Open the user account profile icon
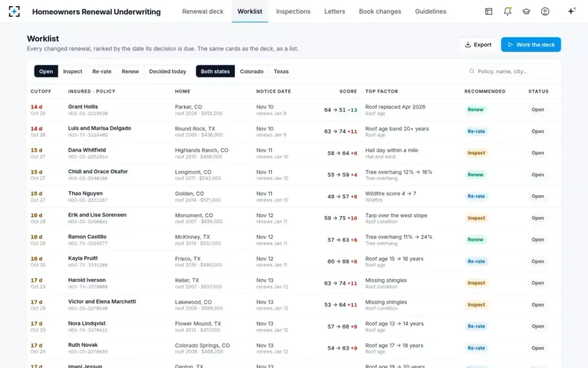 (545, 11)
